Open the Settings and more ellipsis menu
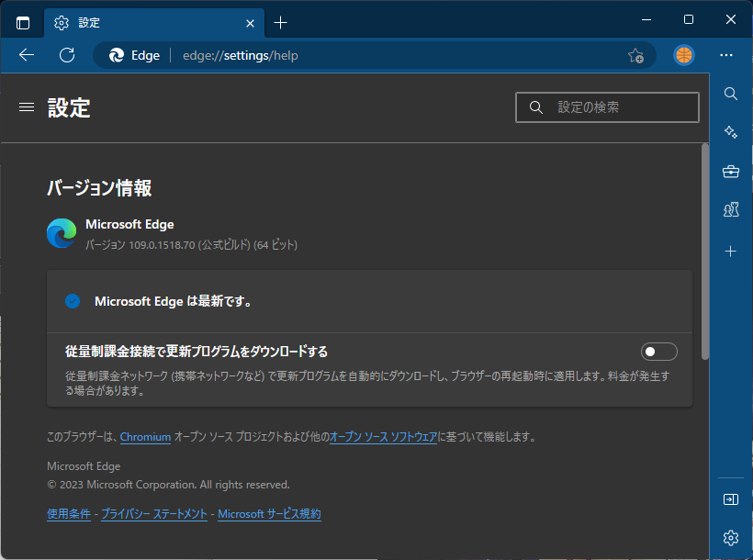The image size is (753, 560). [726, 55]
